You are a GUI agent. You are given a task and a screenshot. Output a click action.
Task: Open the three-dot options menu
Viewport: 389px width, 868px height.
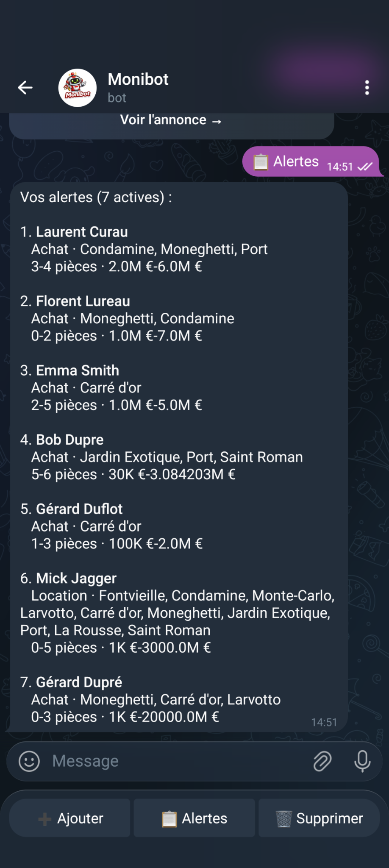[x=367, y=88]
